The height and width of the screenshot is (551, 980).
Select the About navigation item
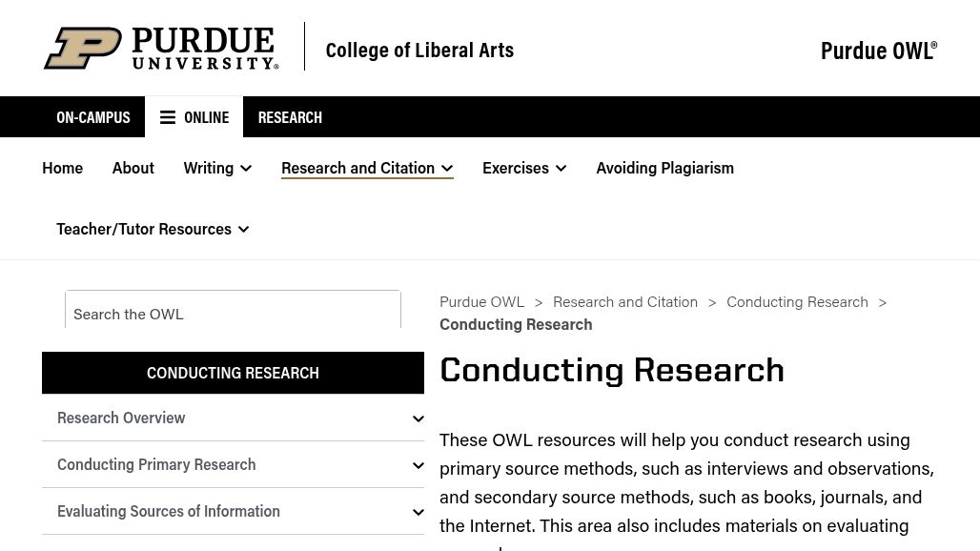click(x=133, y=167)
